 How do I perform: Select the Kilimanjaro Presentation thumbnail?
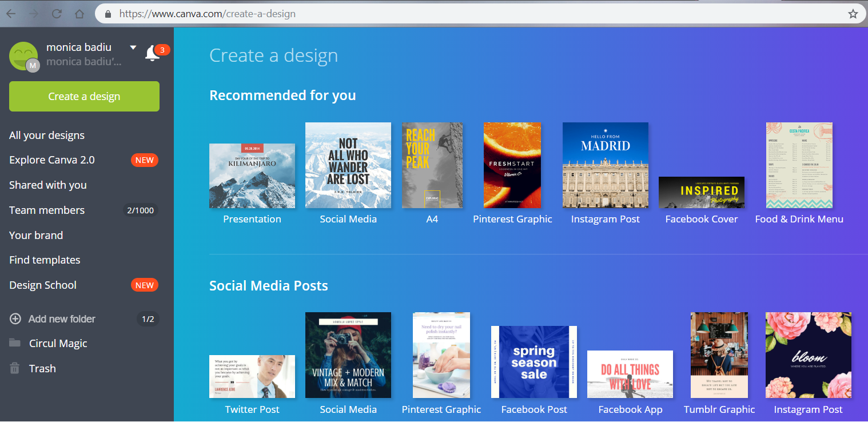pos(252,176)
